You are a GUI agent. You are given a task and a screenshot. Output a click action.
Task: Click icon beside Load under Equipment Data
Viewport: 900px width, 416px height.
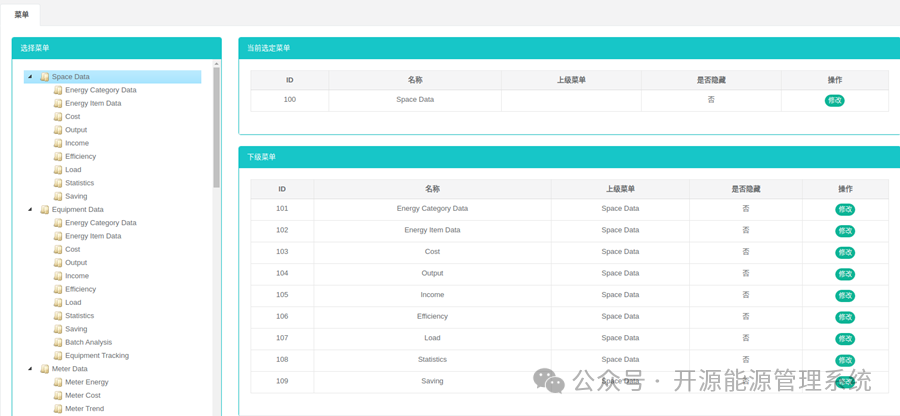pos(58,302)
